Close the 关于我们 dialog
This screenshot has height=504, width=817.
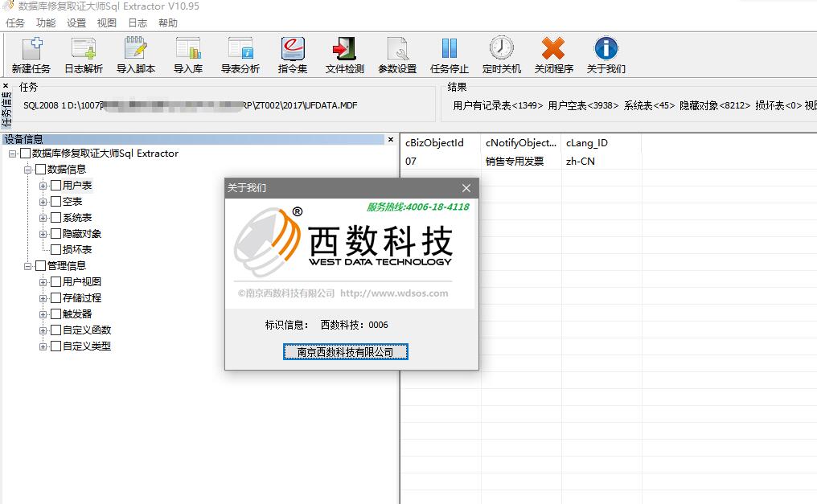pos(466,188)
